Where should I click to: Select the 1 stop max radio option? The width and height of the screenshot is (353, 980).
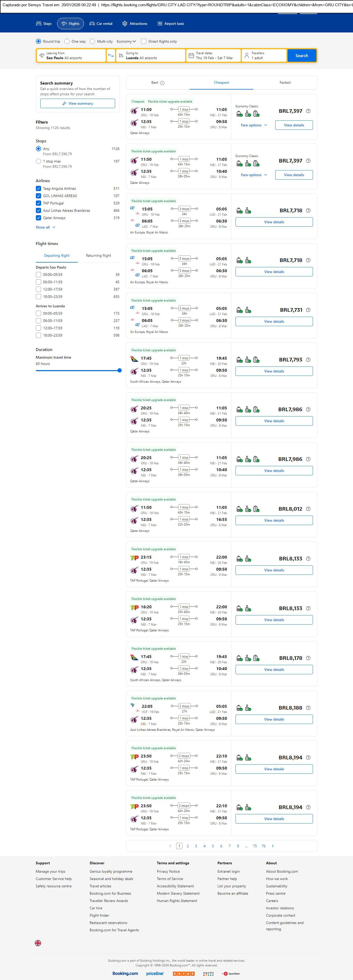coord(38,161)
